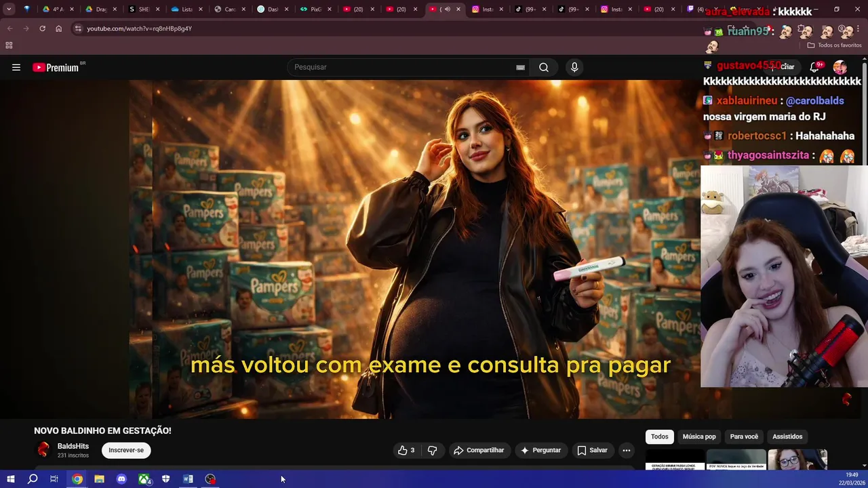Click the search magnifier button
The width and height of the screenshot is (868, 488).
[x=544, y=67]
